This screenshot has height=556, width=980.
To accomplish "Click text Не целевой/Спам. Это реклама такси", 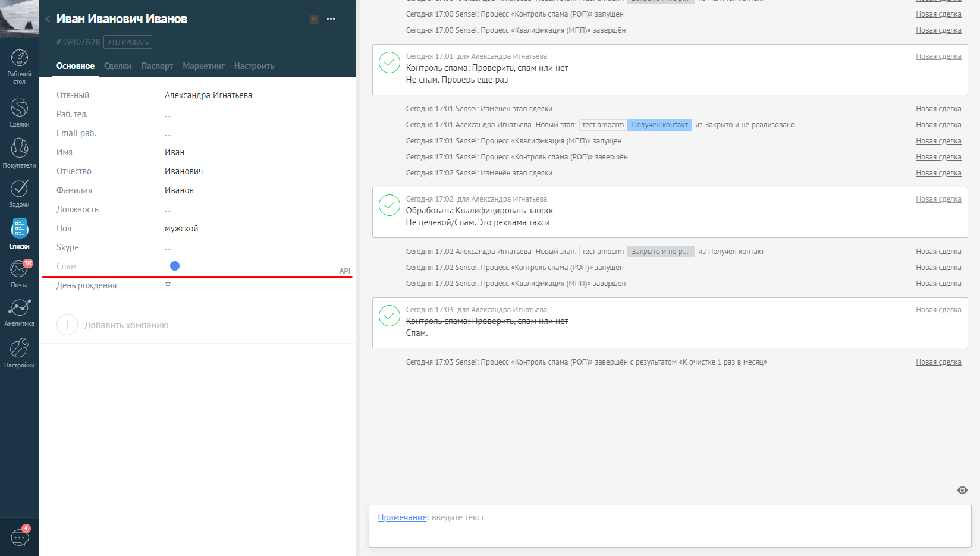I will click(x=478, y=222).
